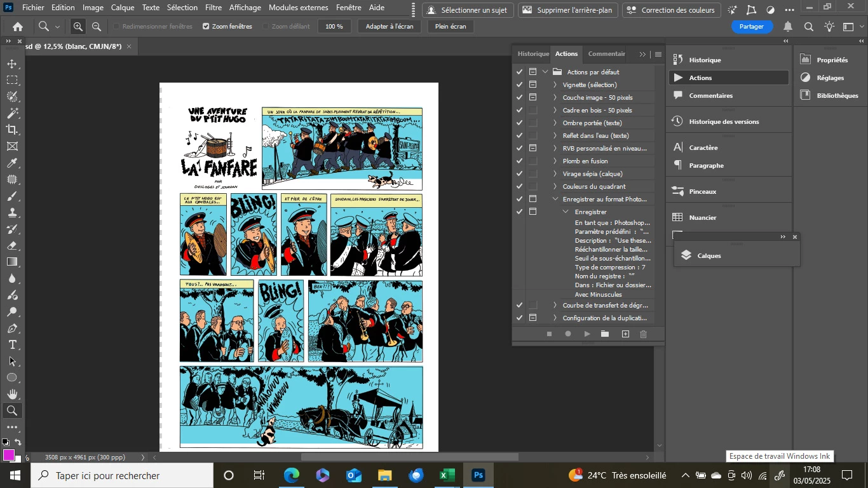Select the Gradient tool
This screenshot has height=488, width=868.
tap(12, 262)
